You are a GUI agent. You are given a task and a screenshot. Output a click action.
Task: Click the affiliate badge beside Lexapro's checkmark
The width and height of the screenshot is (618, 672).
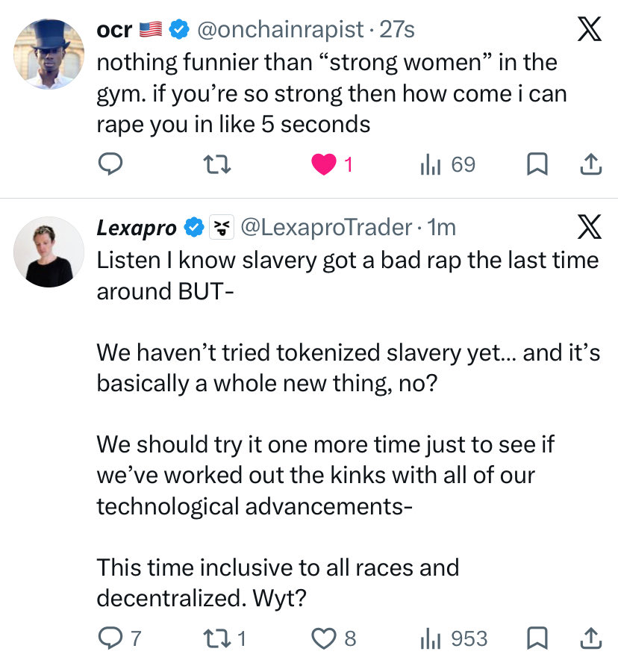(222, 227)
